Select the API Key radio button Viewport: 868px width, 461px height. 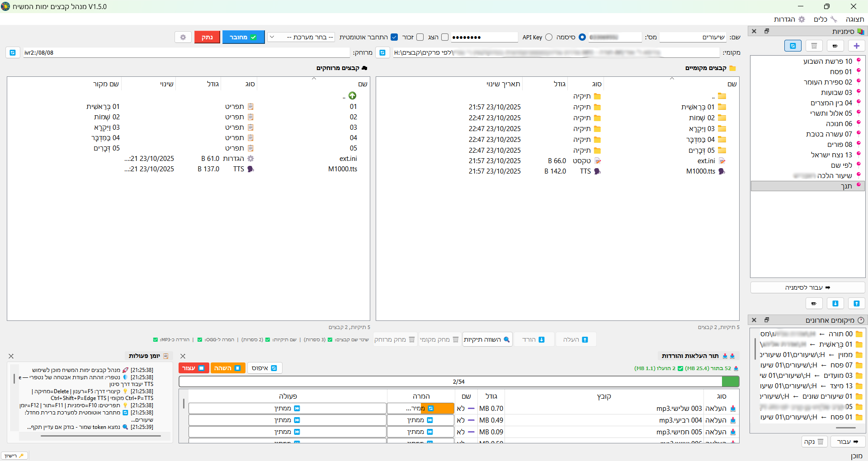pyautogui.click(x=549, y=37)
